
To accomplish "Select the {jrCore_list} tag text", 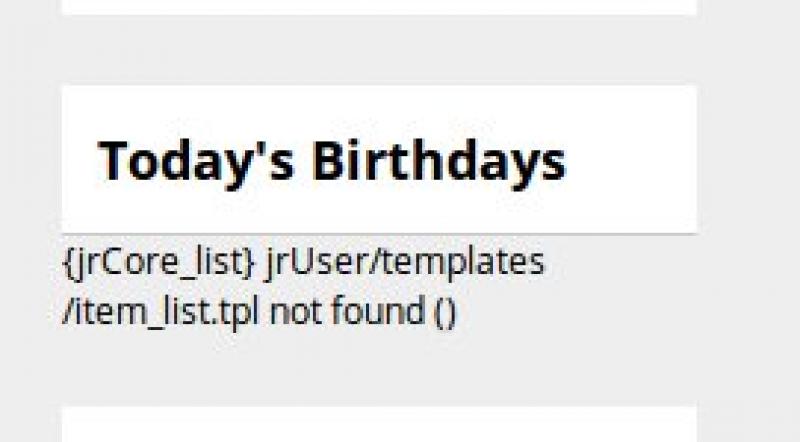I will tap(158, 264).
